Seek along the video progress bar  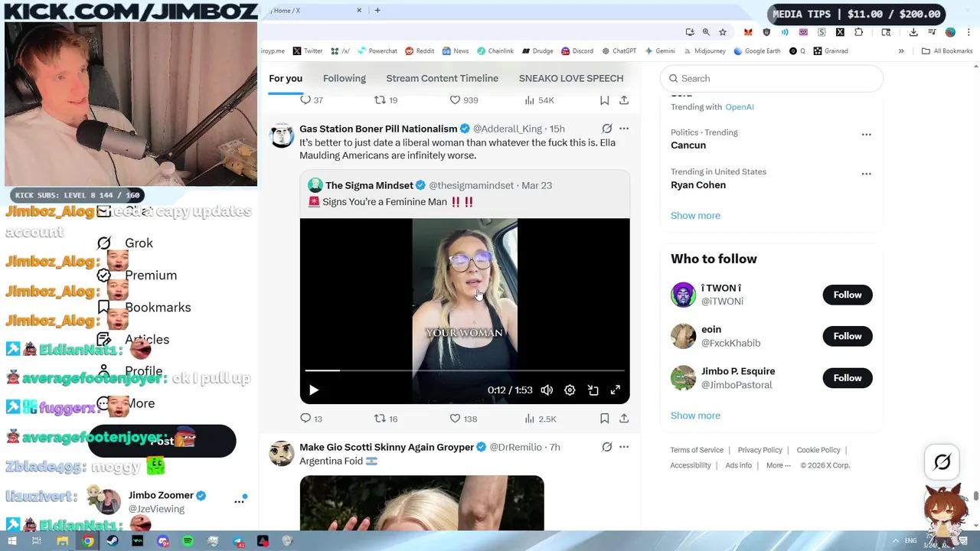click(x=465, y=370)
